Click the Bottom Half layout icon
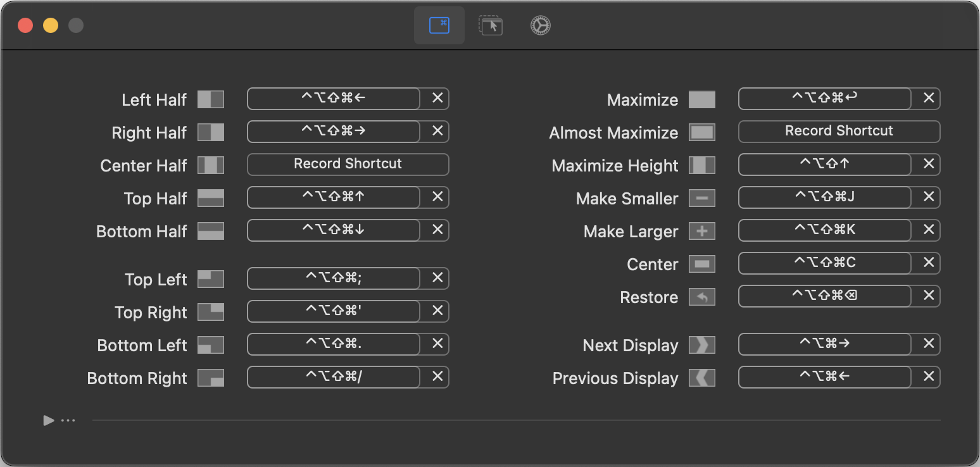This screenshot has width=980, height=467. coord(210,231)
